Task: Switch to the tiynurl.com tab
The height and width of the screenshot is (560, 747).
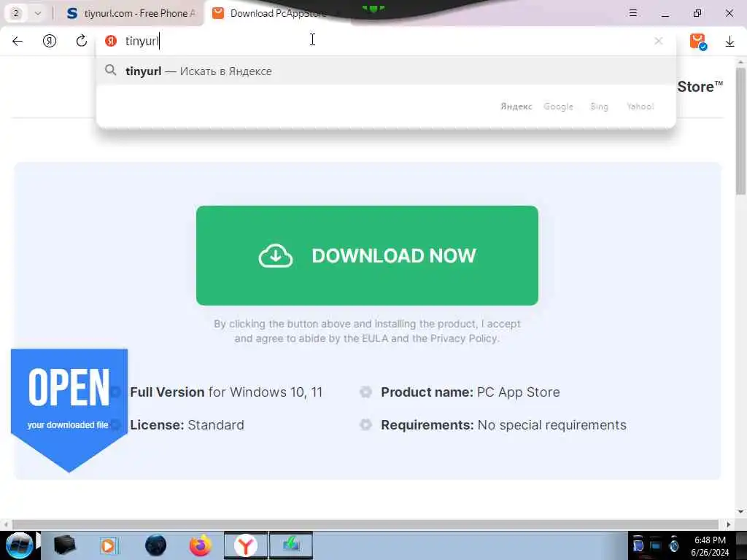Action: (x=131, y=13)
